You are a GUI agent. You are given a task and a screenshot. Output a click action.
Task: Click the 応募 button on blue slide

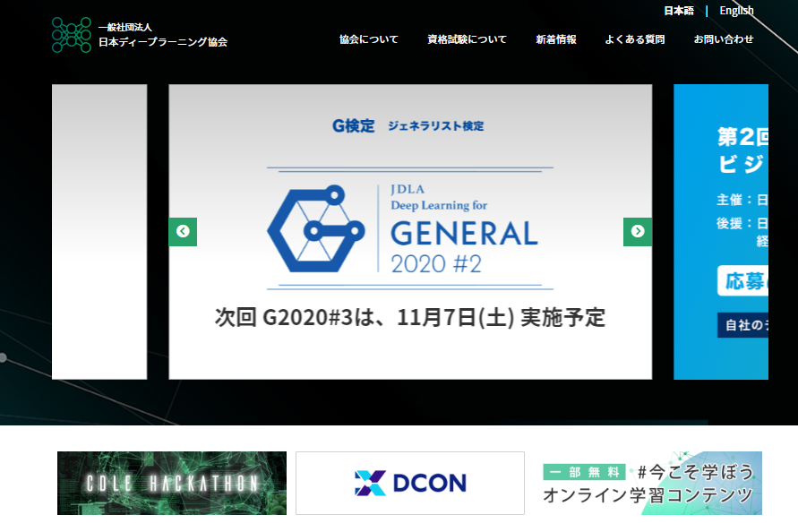pyautogui.click(x=743, y=280)
